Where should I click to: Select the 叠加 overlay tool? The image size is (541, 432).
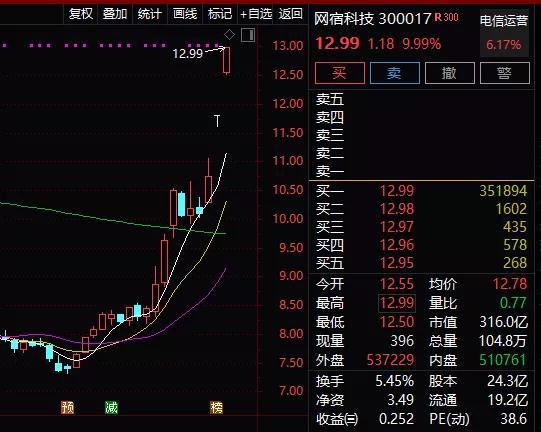pos(115,14)
